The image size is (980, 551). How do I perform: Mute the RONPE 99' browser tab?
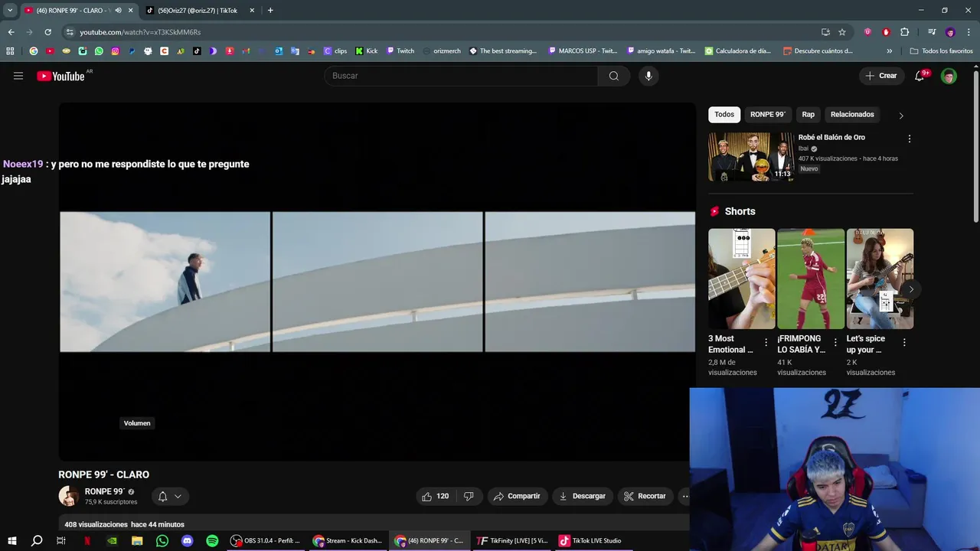(x=118, y=11)
